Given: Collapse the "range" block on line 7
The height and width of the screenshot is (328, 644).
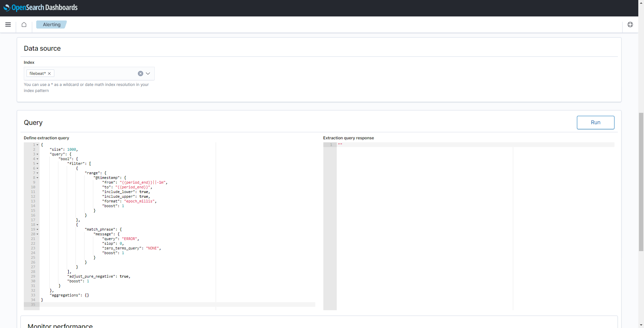Looking at the screenshot, I should 37,173.
